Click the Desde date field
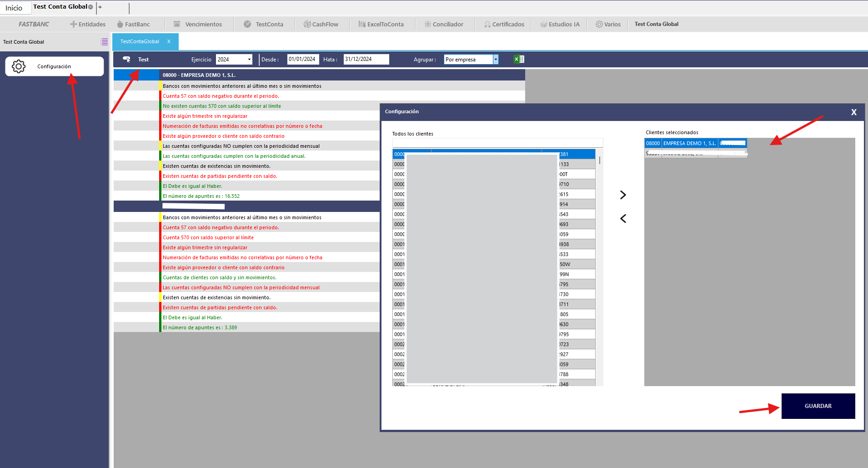Viewport: 868px width, 468px height. [303, 59]
